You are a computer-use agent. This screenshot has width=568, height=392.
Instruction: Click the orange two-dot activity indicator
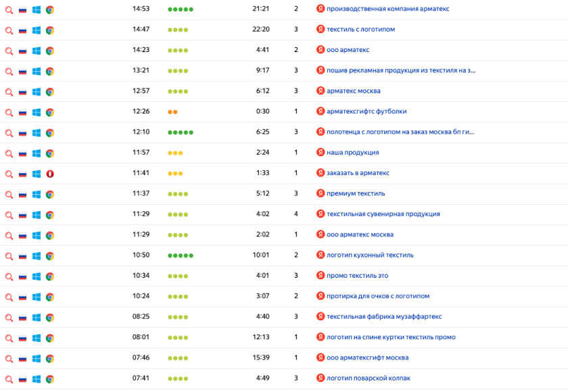tap(172, 112)
